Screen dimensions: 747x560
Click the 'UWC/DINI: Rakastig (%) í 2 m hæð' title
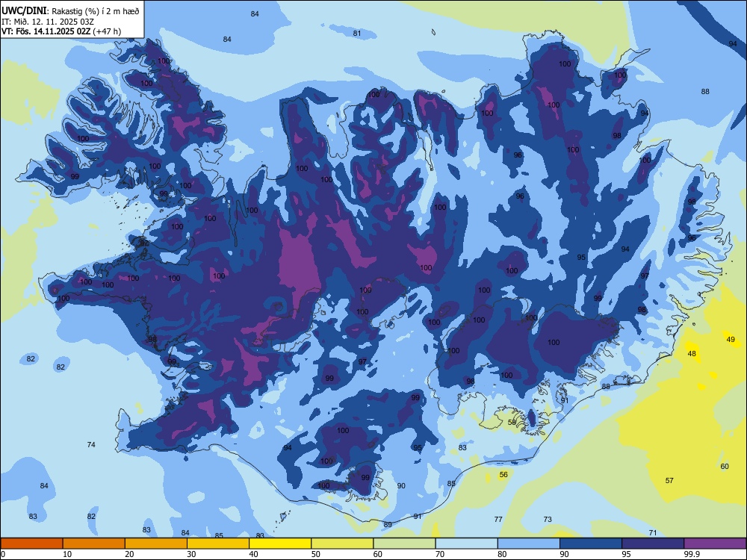(71, 10)
